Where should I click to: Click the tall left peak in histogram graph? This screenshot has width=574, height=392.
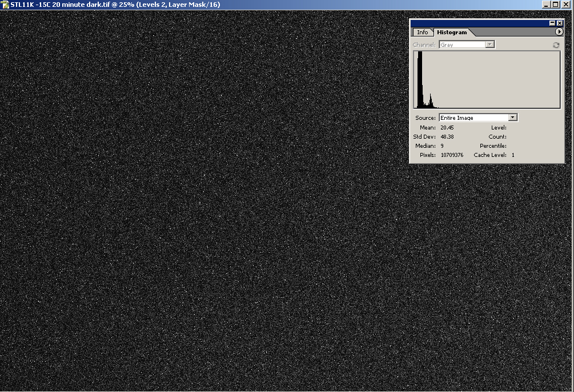[x=420, y=80]
